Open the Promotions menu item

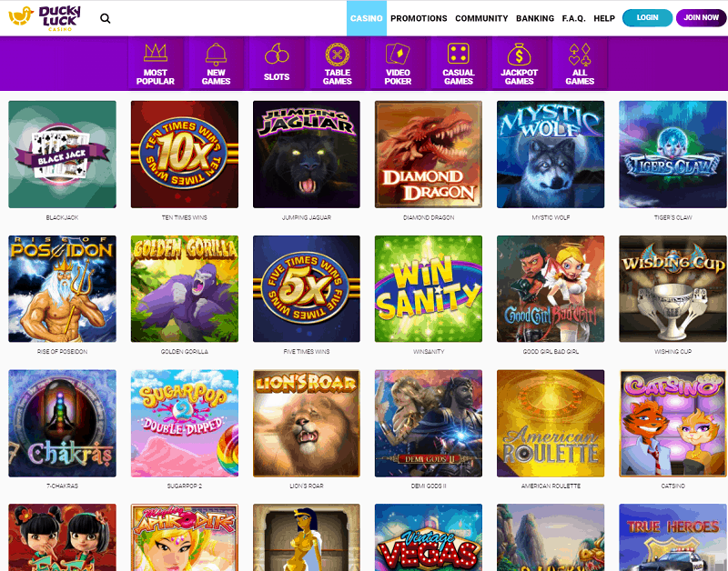click(419, 18)
